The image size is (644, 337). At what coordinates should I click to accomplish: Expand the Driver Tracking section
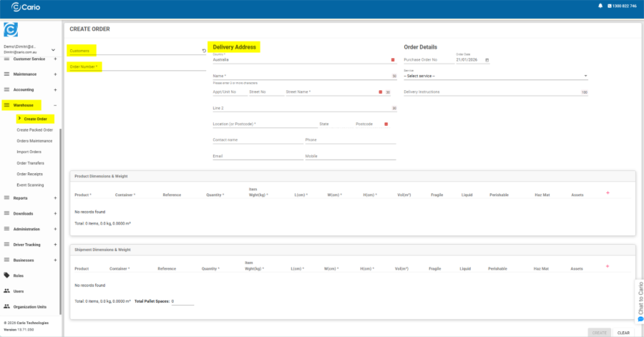pyautogui.click(x=55, y=245)
